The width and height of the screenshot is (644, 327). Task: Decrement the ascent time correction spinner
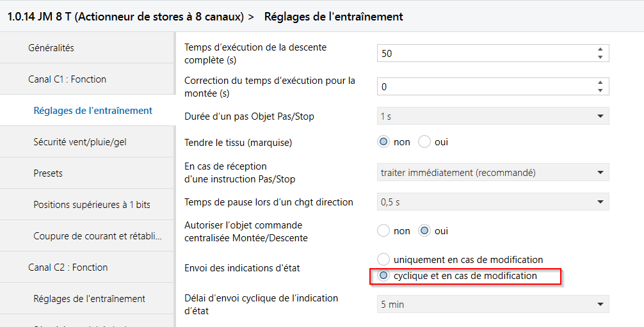[x=600, y=90]
